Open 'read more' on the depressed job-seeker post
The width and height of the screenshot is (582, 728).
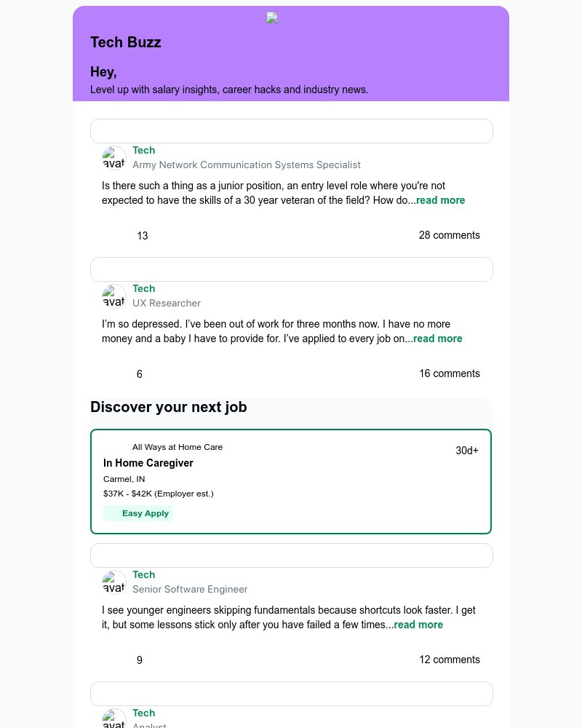[438, 339]
